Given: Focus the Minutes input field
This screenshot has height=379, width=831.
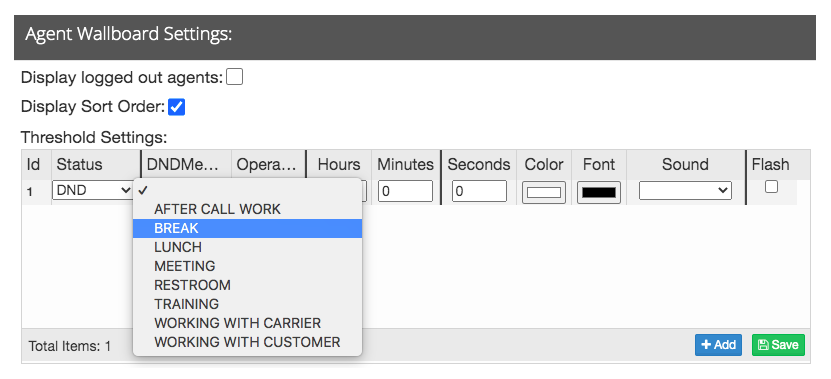Looking at the screenshot, I should coord(405,191).
